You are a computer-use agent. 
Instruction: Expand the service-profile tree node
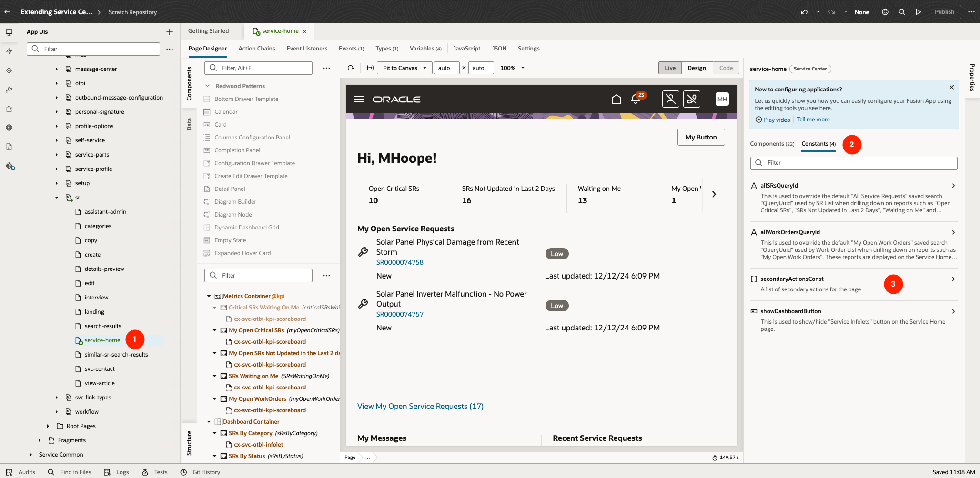(x=56, y=169)
